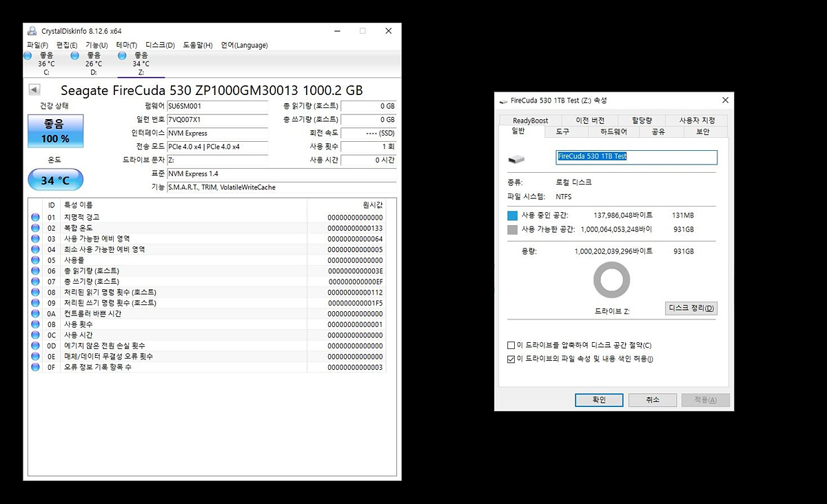Open the 편집(E) menu
Image resolution: width=827 pixels, height=504 pixels.
pos(67,45)
